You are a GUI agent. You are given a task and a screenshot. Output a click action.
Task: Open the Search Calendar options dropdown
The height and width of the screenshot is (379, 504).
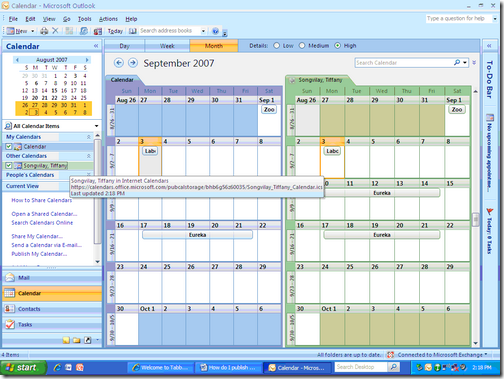point(465,62)
